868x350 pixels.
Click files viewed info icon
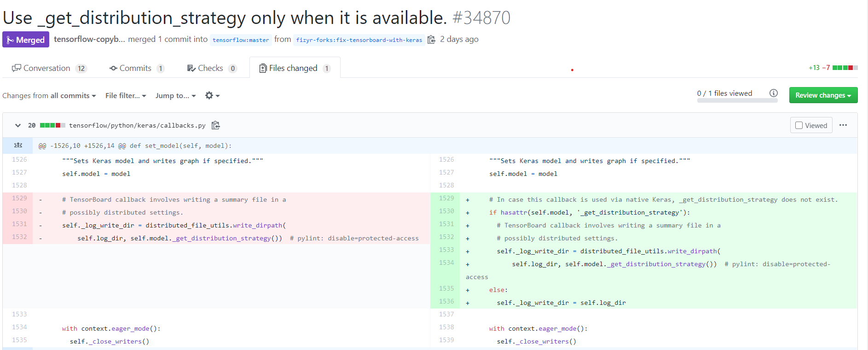tap(774, 93)
